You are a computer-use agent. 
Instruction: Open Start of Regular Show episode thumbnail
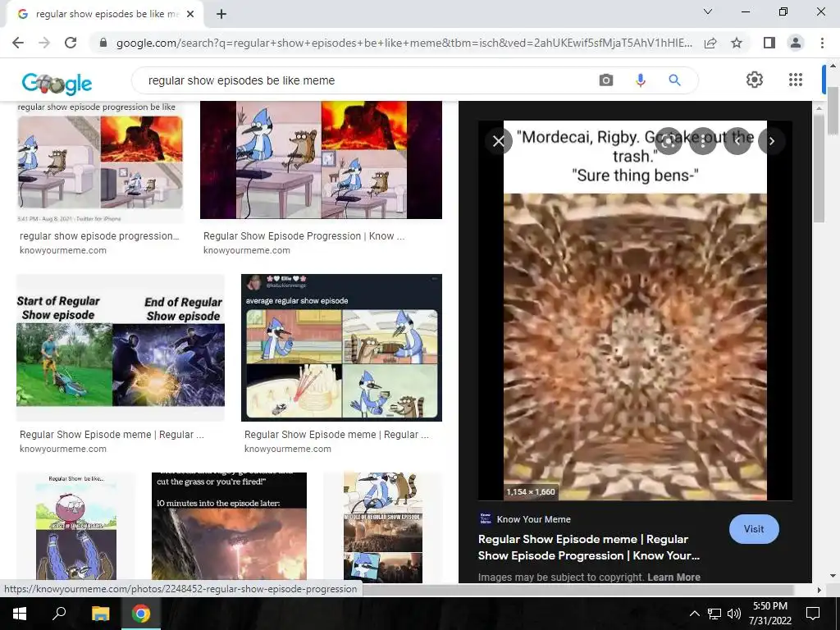121,348
